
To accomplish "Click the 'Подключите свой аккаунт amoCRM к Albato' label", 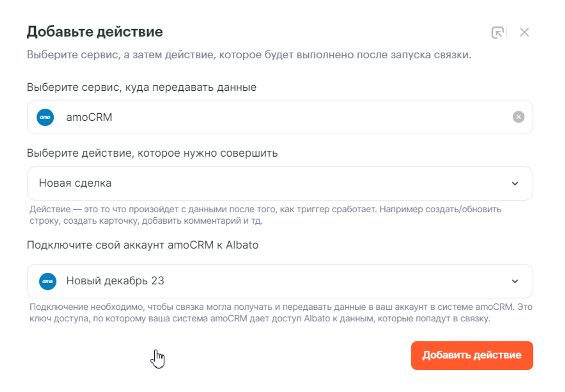I will [143, 245].
